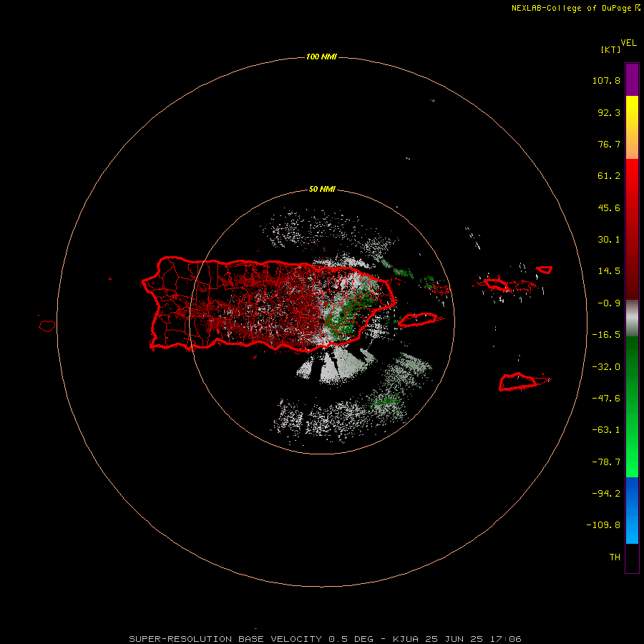Click the gray near-zero segment of the color bar

click(632, 318)
